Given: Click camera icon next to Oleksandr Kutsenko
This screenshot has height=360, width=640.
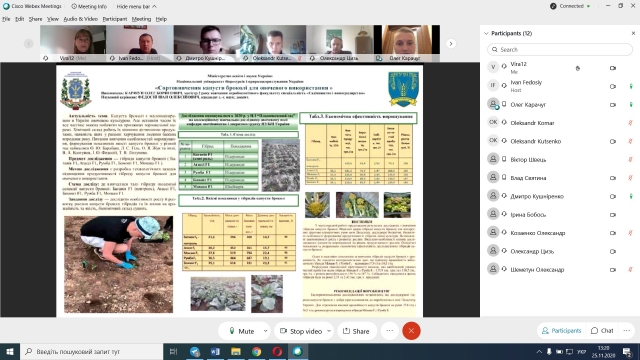Looking at the screenshot, I should (613, 141).
